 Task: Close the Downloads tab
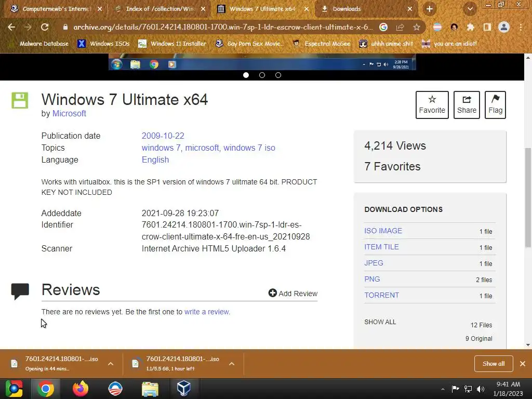pos(410,9)
